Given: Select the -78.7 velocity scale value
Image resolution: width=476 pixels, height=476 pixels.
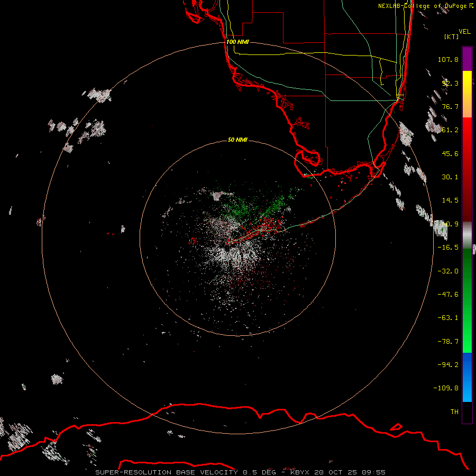Looking at the screenshot, I should tap(448, 342).
